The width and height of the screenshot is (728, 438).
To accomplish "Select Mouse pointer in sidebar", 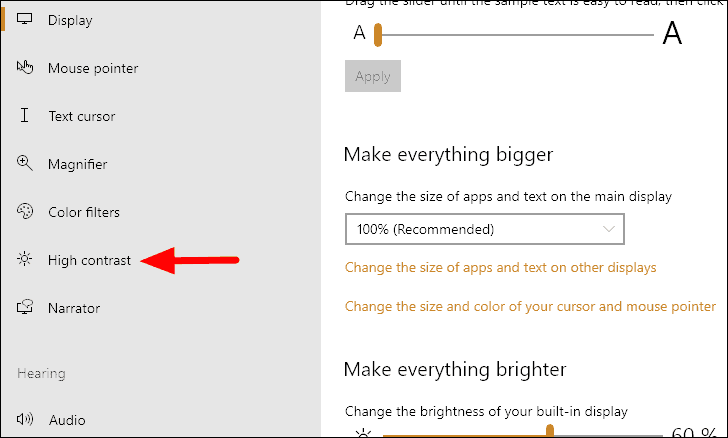I will tap(93, 68).
